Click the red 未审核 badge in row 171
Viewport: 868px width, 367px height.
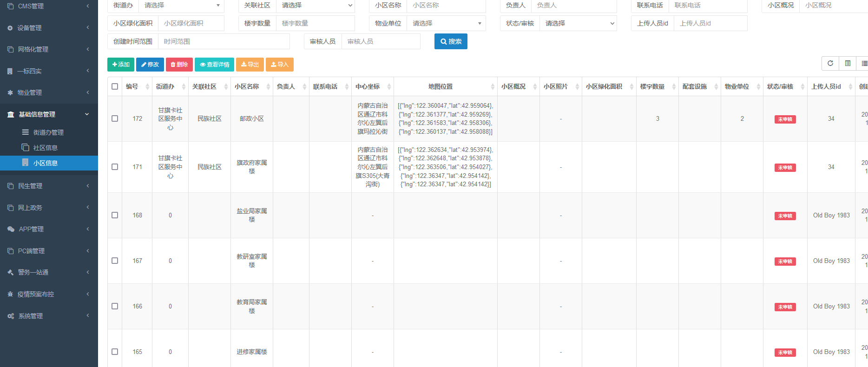pyautogui.click(x=785, y=168)
